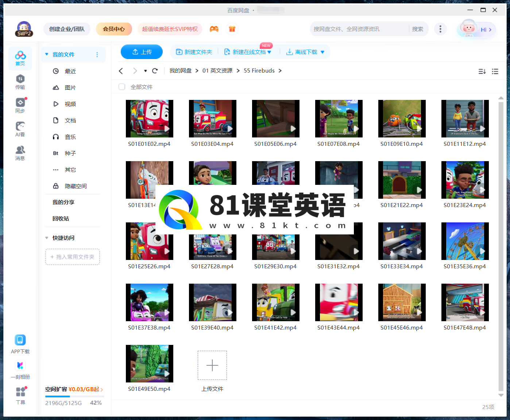510x420 pixels.
Task: Click the 我的网盘 breadcrumb link
Action: [181, 71]
